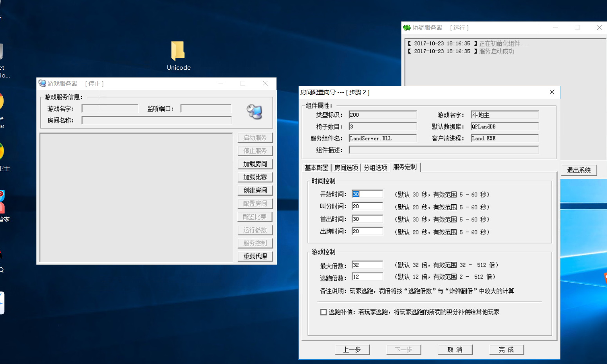
Task: Switch to the 分组选项 tab
Action: click(376, 168)
